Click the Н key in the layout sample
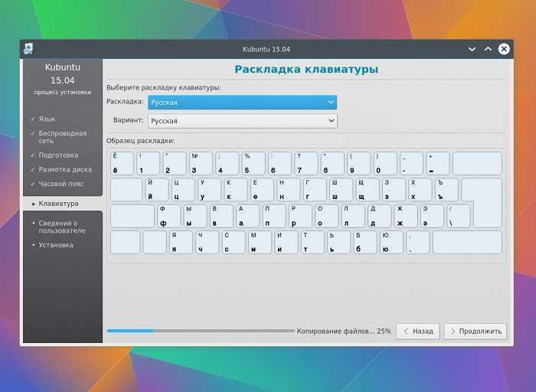The height and width of the screenshot is (392, 536). click(x=288, y=189)
